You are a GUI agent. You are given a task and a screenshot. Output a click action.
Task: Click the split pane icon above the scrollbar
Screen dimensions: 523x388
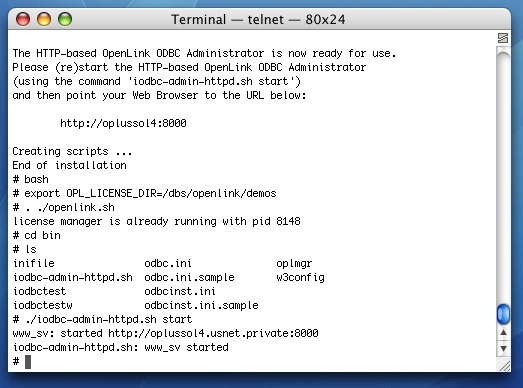(x=503, y=38)
